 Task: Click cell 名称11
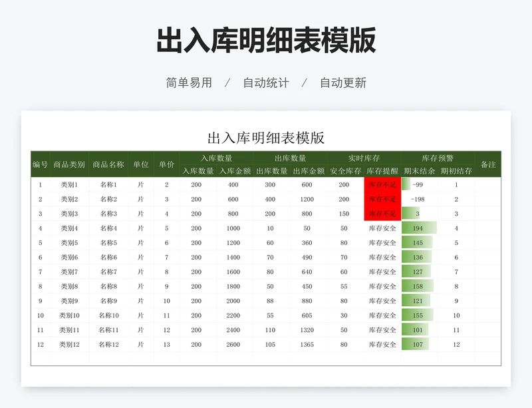(108, 330)
